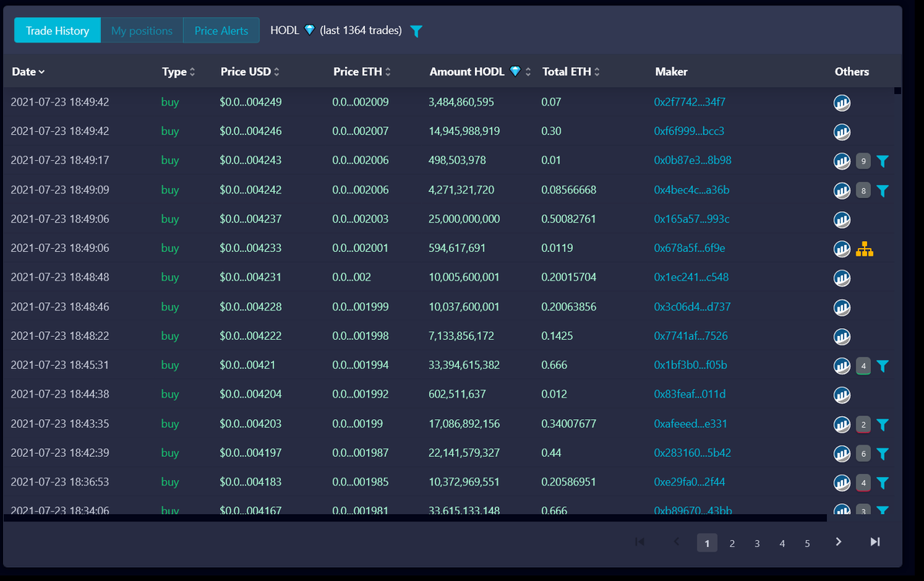Screen dimensions: 924x581
Task: Sort table by Price ETH column
Action: coord(363,72)
